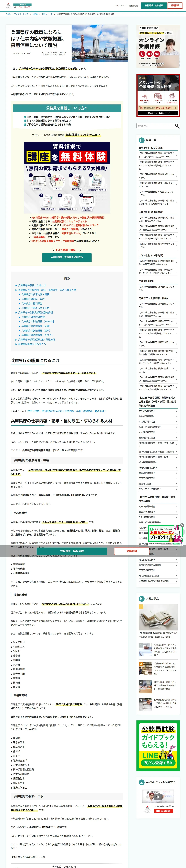Open お問い合わせ・詳細はこちら corporate training button

[x=158, y=113]
